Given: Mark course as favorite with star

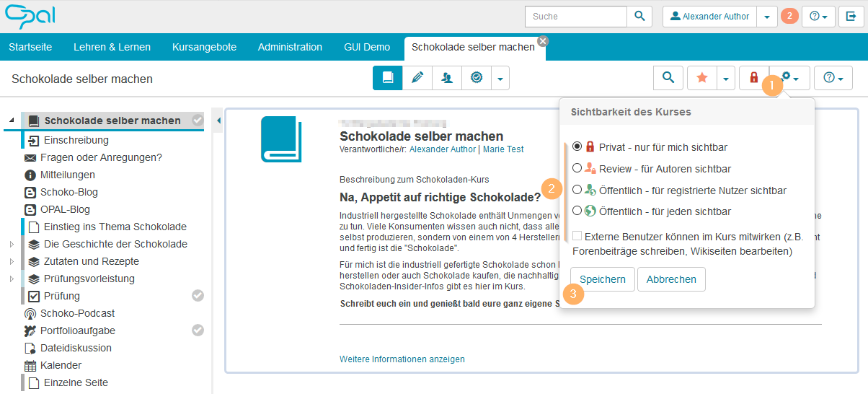Looking at the screenshot, I should tap(701, 78).
